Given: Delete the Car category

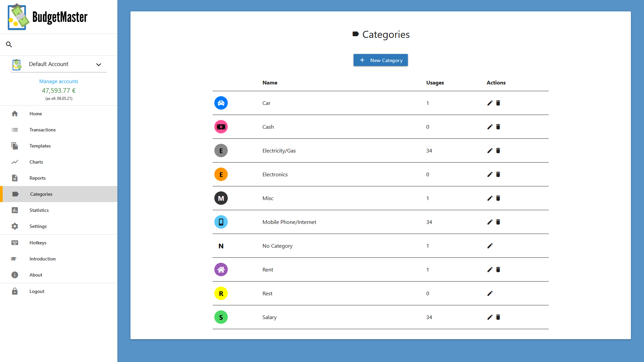Looking at the screenshot, I should coord(498,103).
